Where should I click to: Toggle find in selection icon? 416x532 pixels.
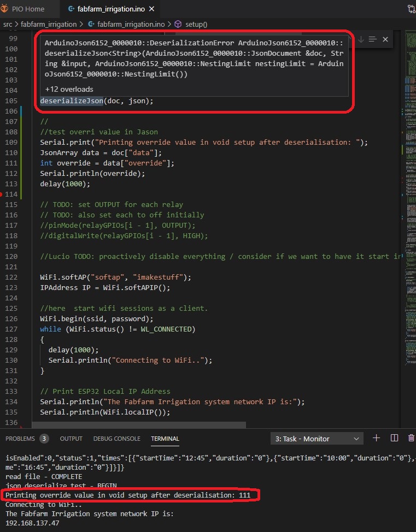tap(372, 39)
